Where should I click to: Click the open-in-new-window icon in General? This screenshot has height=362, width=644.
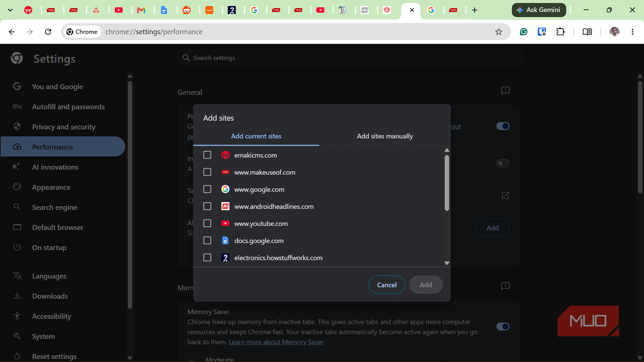(505, 195)
